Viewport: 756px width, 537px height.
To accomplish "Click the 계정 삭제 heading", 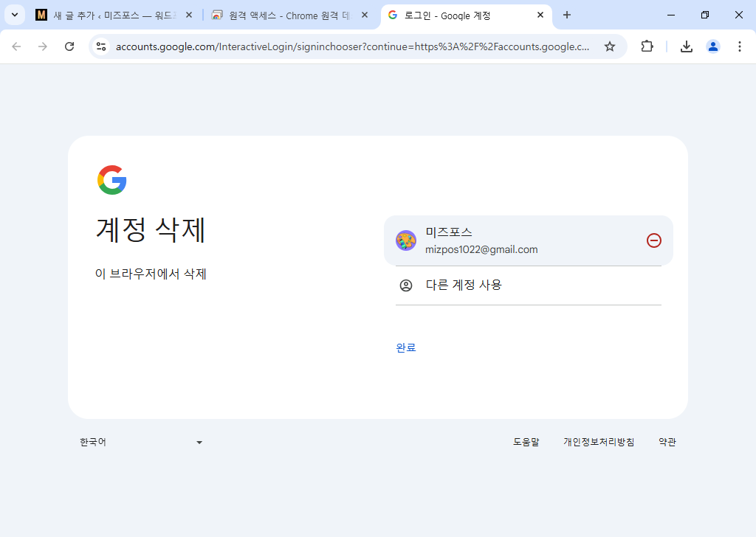I will coord(151,229).
